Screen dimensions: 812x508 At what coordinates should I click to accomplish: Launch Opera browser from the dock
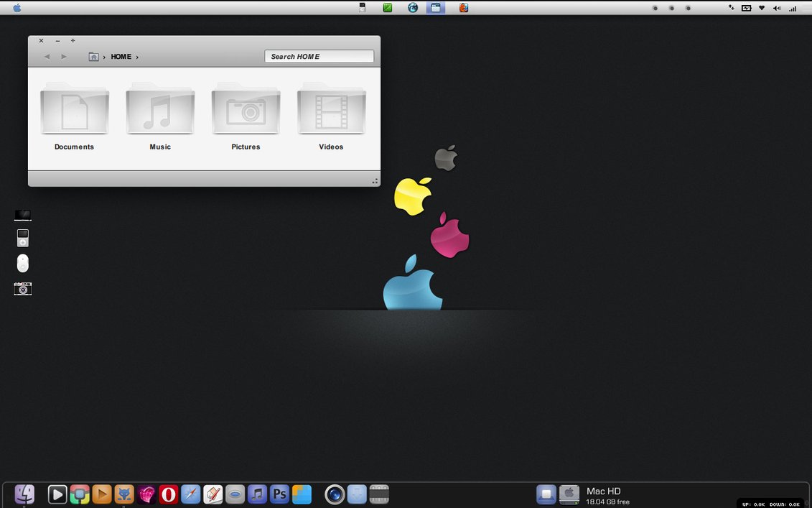click(169, 494)
